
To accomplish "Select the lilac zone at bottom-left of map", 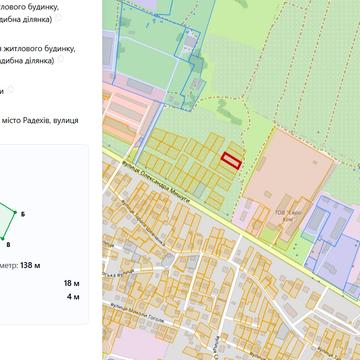I will pos(140,344).
